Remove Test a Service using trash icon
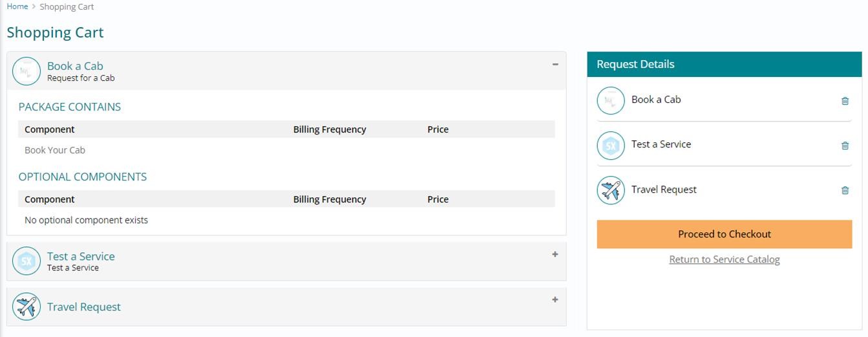Image resolution: width=868 pixels, height=337 pixels. coord(845,146)
